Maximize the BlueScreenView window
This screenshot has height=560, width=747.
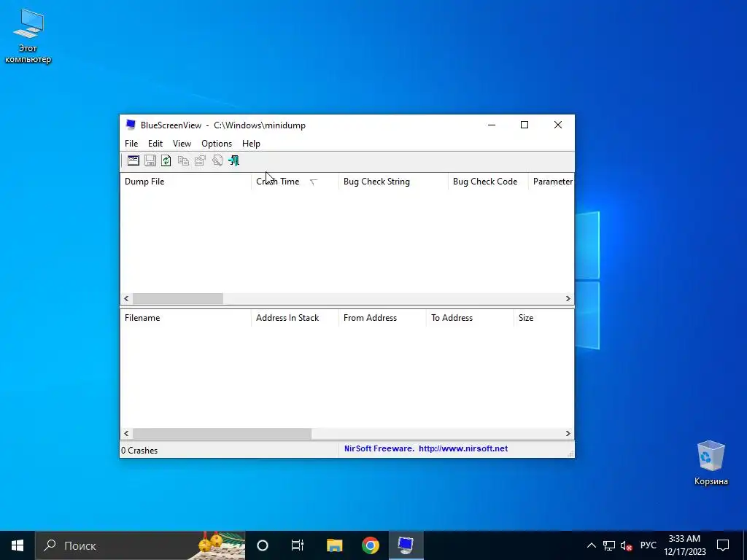click(x=525, y=125)
